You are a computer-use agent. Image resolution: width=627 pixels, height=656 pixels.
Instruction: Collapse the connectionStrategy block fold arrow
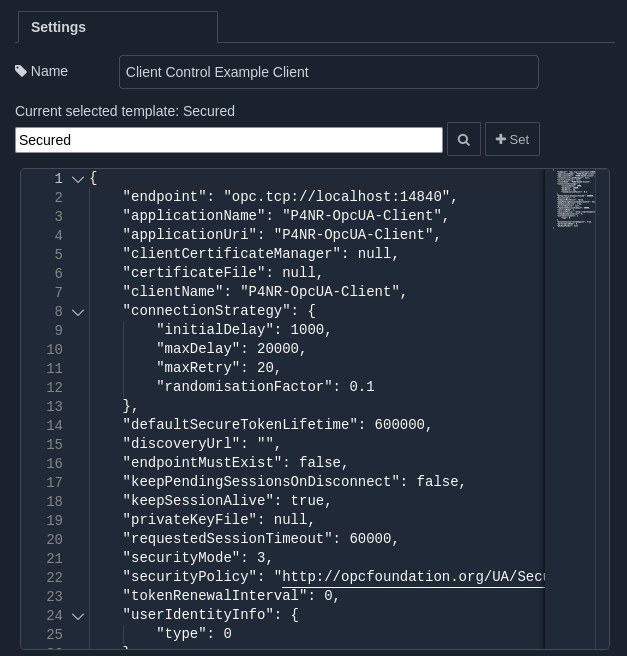coord(78,312)
